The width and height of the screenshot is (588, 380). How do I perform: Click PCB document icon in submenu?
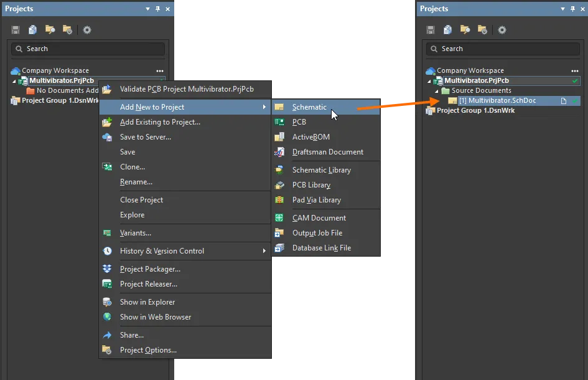pos(279,122)
